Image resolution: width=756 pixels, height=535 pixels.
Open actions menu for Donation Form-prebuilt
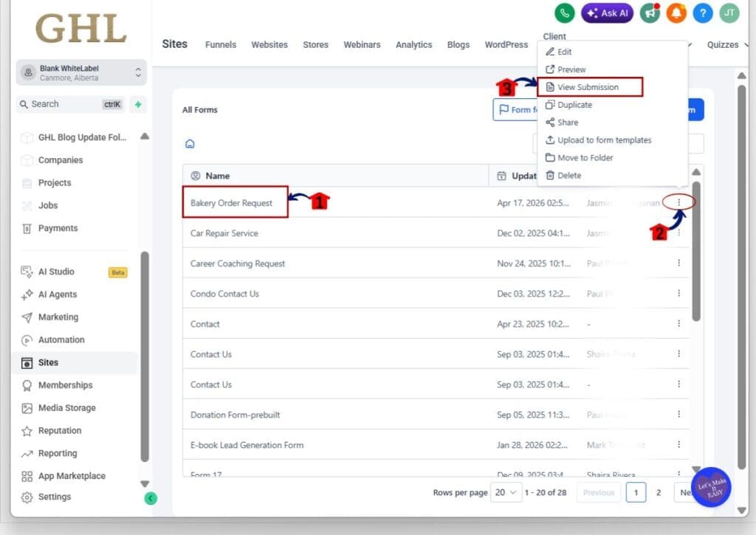point(679,414)
